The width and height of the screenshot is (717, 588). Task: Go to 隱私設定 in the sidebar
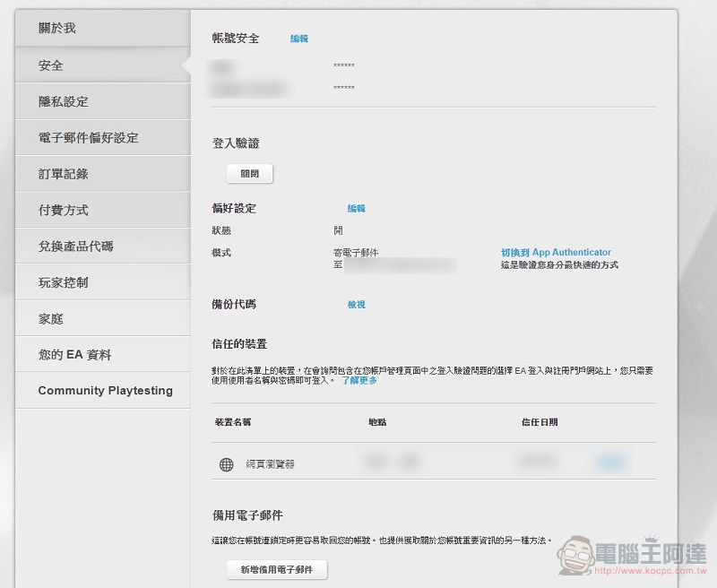(103, 101)
